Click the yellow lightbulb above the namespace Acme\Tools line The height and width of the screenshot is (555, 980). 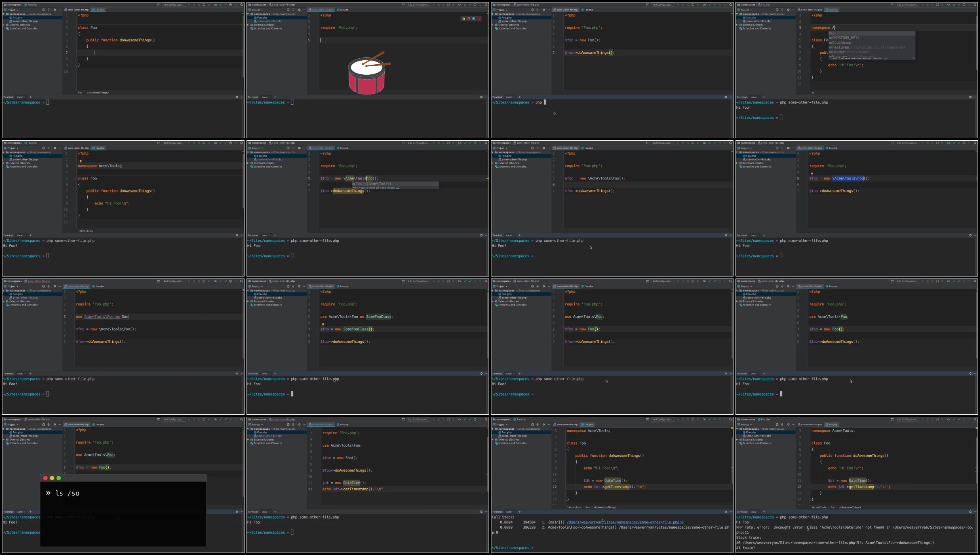click(x=80, y=161)
